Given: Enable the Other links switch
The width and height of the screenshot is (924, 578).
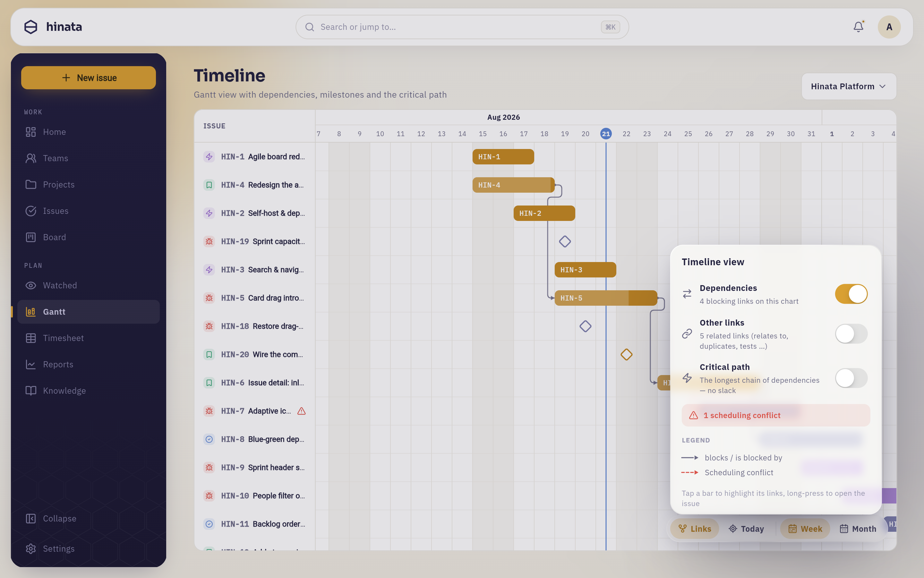Looking at the screenshot, I should (851, 334).
